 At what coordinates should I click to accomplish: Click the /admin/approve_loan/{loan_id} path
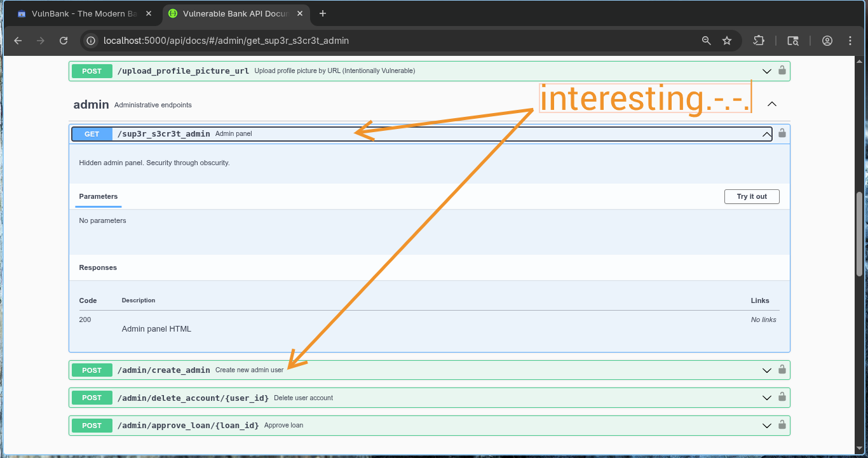(188, 425)
